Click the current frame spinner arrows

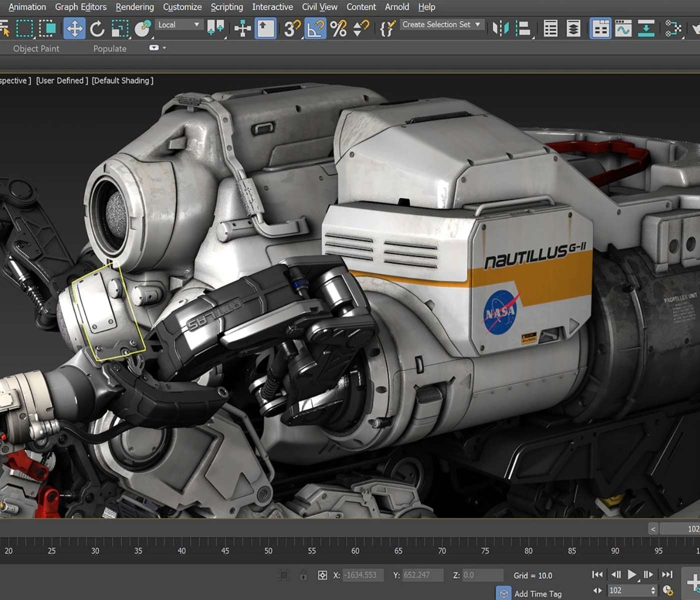652,590
